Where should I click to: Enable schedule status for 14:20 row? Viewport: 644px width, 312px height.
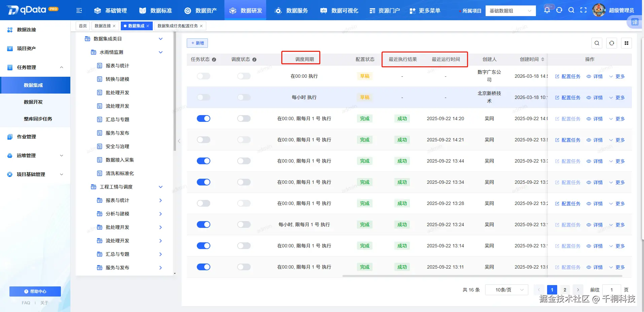[244, 118]
